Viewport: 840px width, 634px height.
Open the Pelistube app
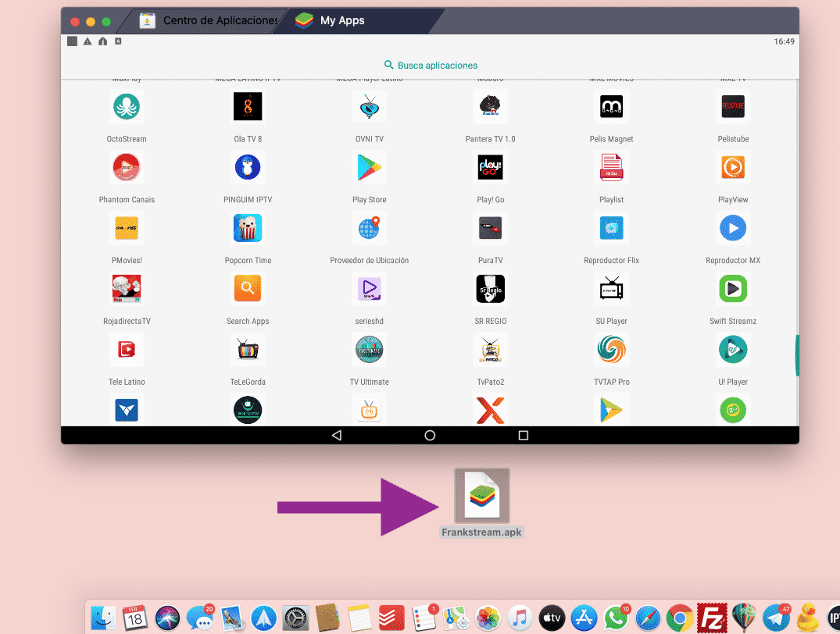(733, 106)
